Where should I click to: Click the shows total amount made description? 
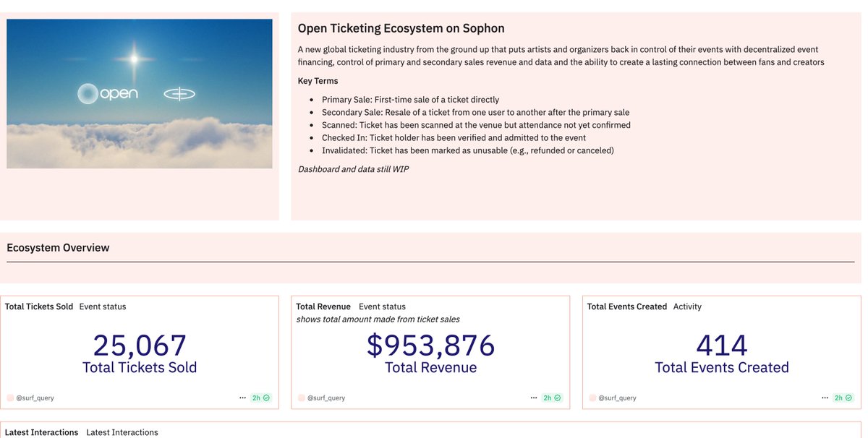coord(378,319)
